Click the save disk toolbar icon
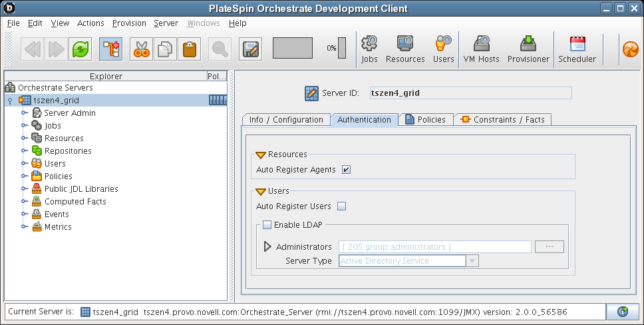The image size is (644, 325). click(251, 49)
